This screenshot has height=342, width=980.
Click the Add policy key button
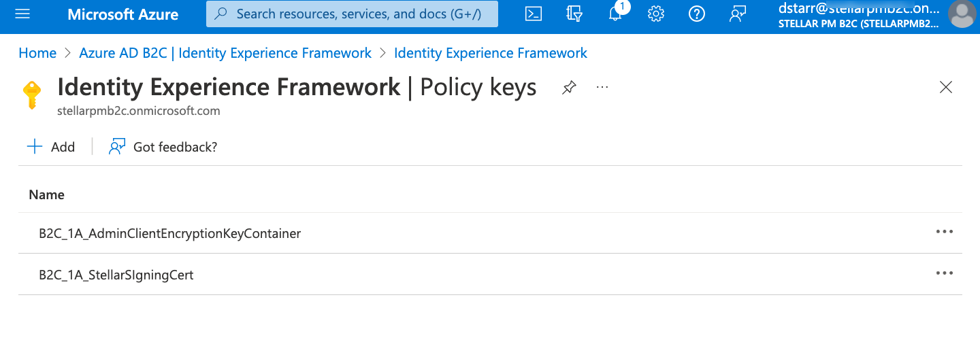(51, 147)
